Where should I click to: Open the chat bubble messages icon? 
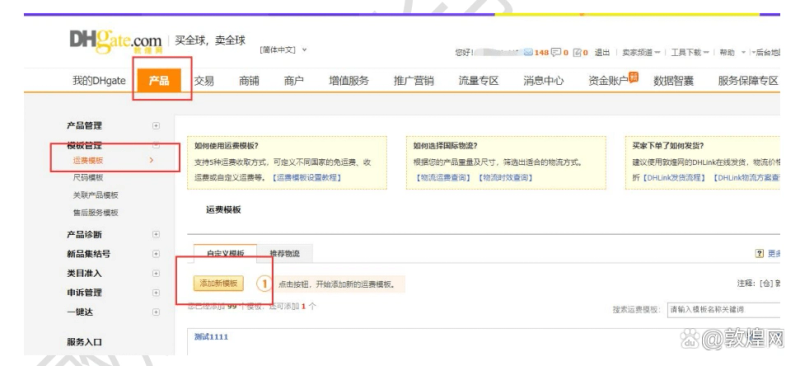556,53
